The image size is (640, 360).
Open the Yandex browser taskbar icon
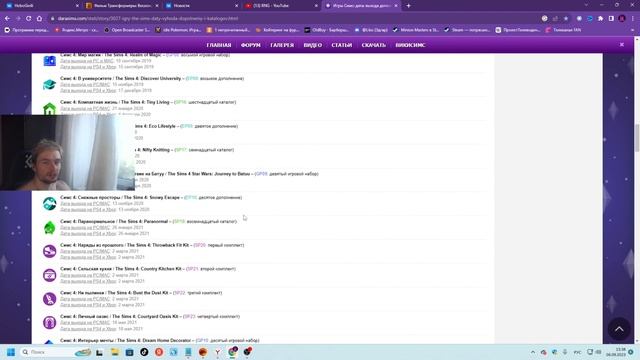pos(218,352)
